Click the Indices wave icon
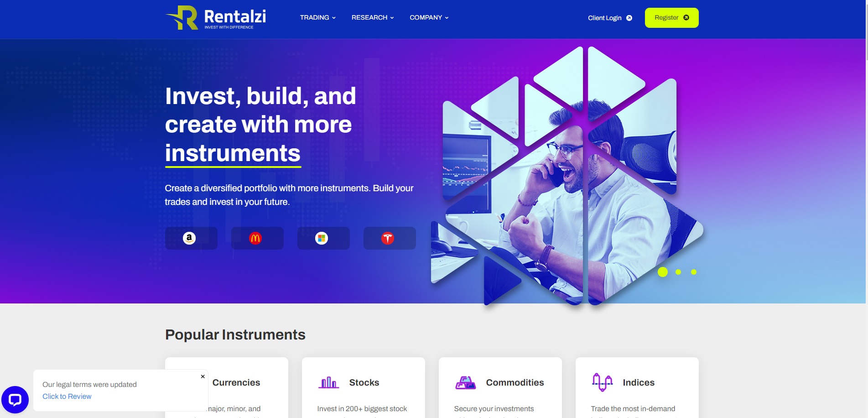This screenshot has height=418, width=868. pyautogui.click(x=602, y=382)
